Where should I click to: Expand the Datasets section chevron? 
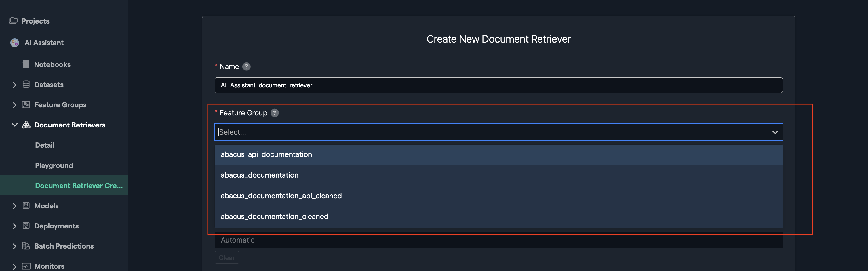14,85
